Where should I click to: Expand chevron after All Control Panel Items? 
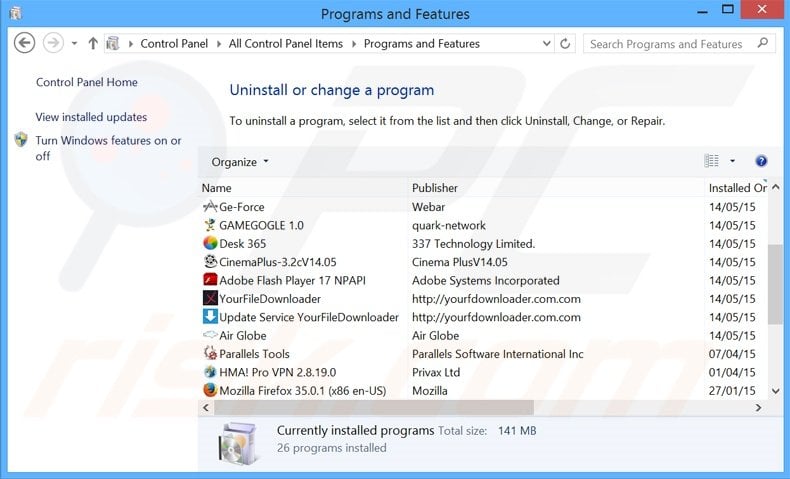tap(354, 44)
